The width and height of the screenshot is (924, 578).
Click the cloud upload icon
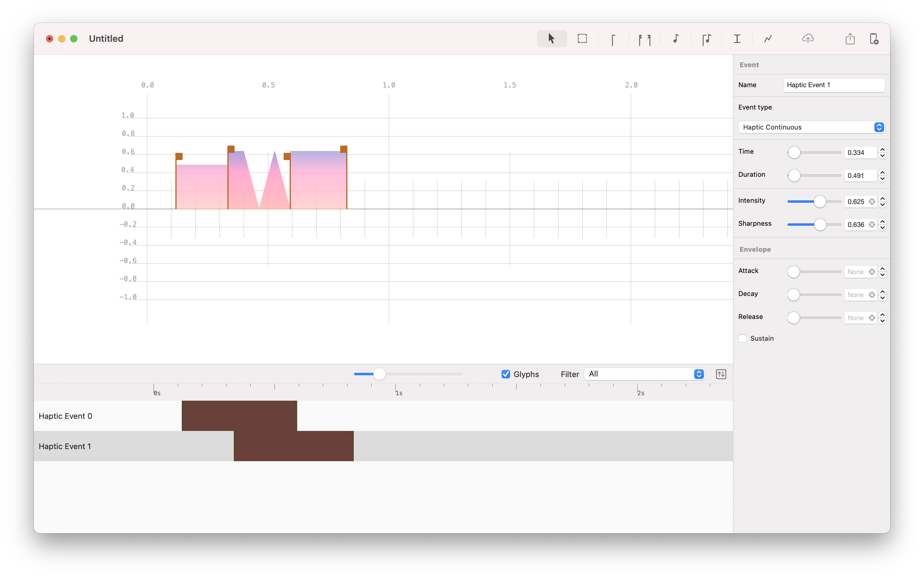coord(808,39)
